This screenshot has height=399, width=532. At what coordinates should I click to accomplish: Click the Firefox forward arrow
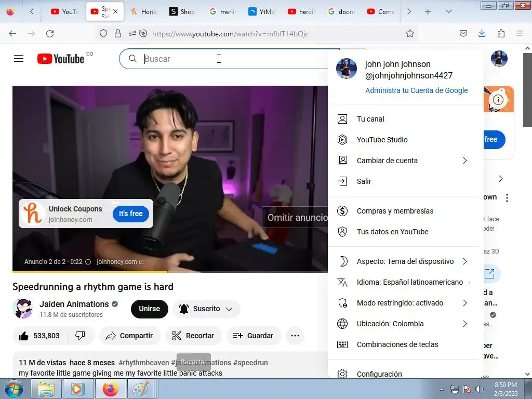(31, 33)
